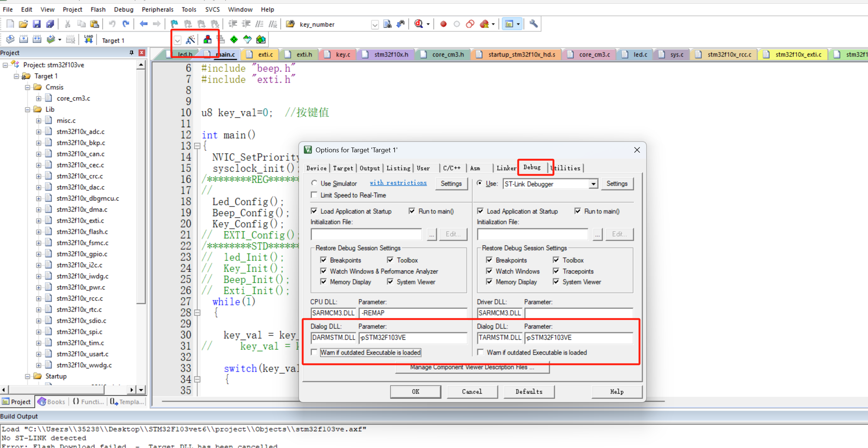Open the Manage Project Items blocks icon

coord(207,40)
